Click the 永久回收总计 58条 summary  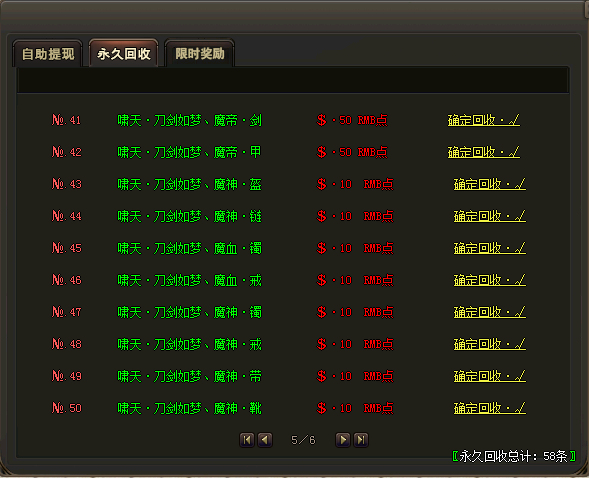coord(514,456)
